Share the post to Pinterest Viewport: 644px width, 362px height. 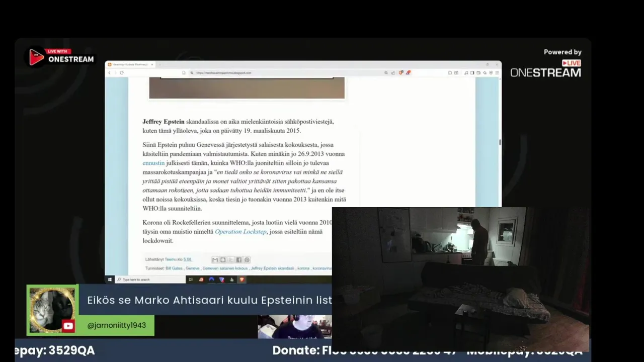pos(247,260)
